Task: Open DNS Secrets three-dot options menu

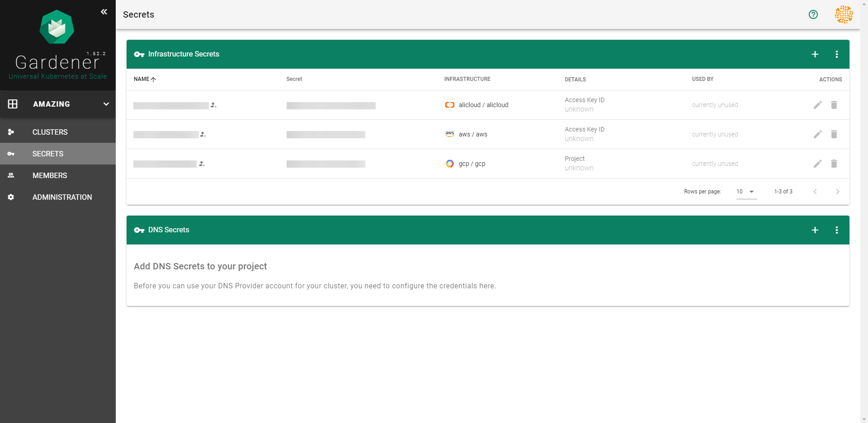Action: click(x=836, y=230)
